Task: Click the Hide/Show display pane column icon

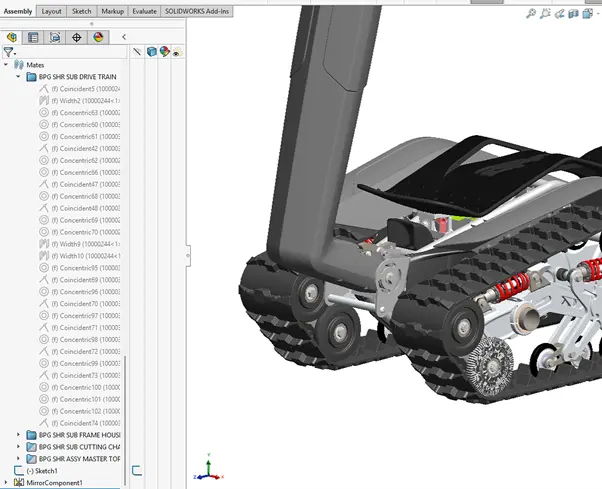Action: 137,51
